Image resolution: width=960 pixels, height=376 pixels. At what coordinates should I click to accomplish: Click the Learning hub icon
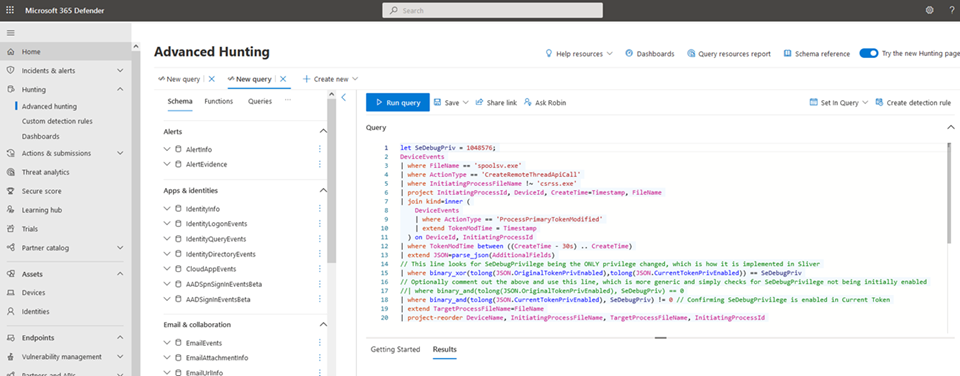pyautogui.click(x=10, y=210)
